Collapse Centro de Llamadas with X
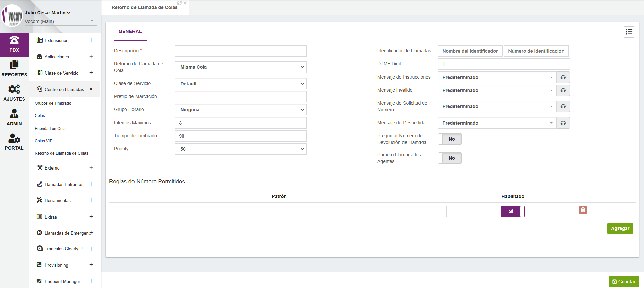 coord(91,89)
